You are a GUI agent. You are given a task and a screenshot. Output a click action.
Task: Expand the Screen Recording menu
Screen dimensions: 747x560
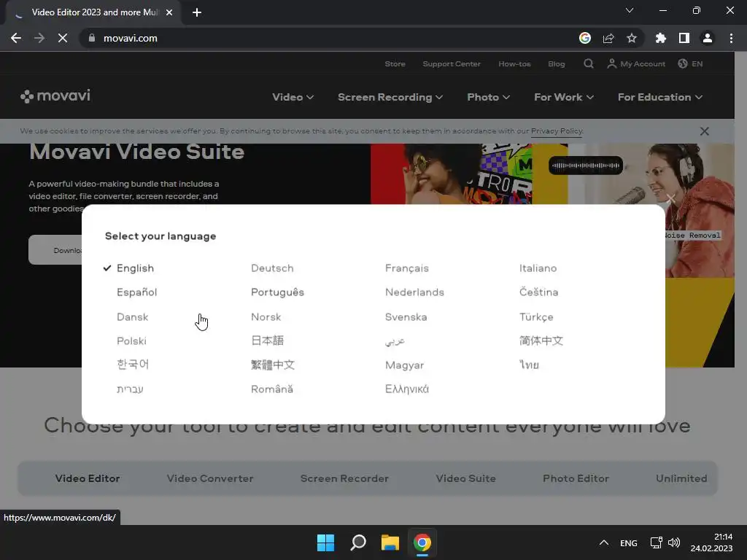point(390,97)
